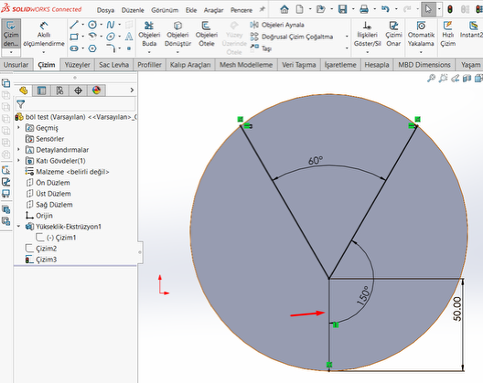Viewport: 484px width, 384px height.
Task: Click Hızlı Çizim rapid sketch
Action: pyautogui.click(x=448, y=34)
